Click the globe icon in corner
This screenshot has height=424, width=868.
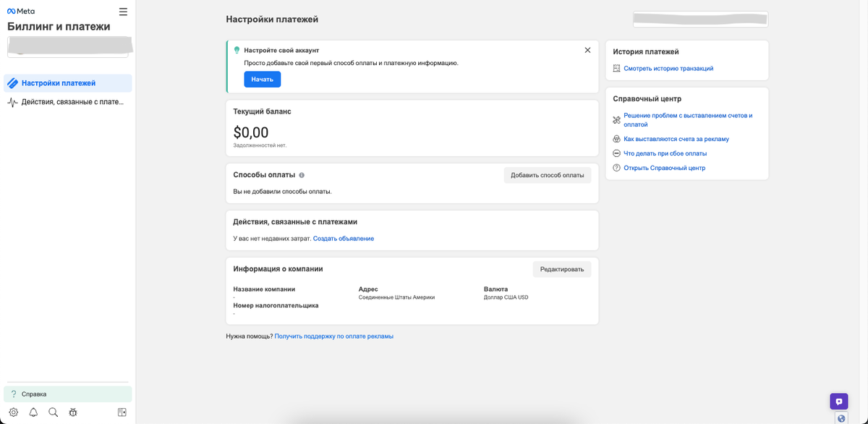click(841, 418)
